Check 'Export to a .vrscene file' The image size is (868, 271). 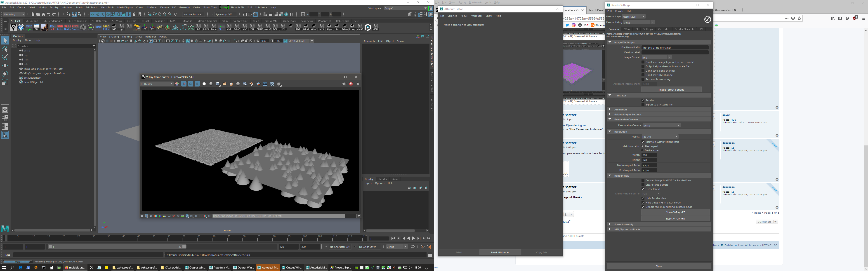(643, 104)
